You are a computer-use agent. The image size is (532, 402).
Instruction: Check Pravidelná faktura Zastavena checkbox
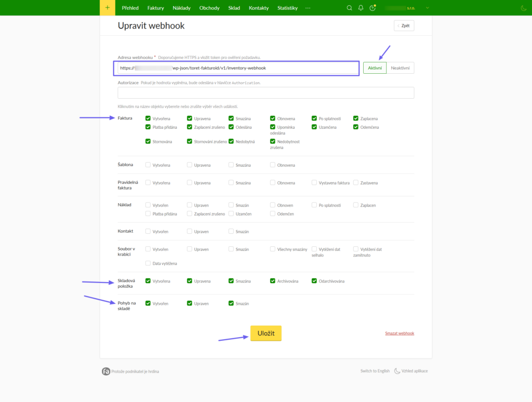pyautogui.click(x=355, y=182)
